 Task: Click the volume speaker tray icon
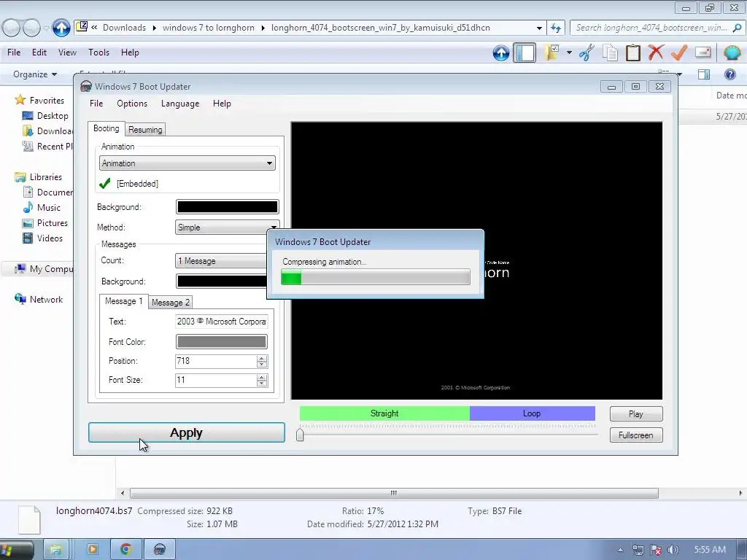coord(673,550)
